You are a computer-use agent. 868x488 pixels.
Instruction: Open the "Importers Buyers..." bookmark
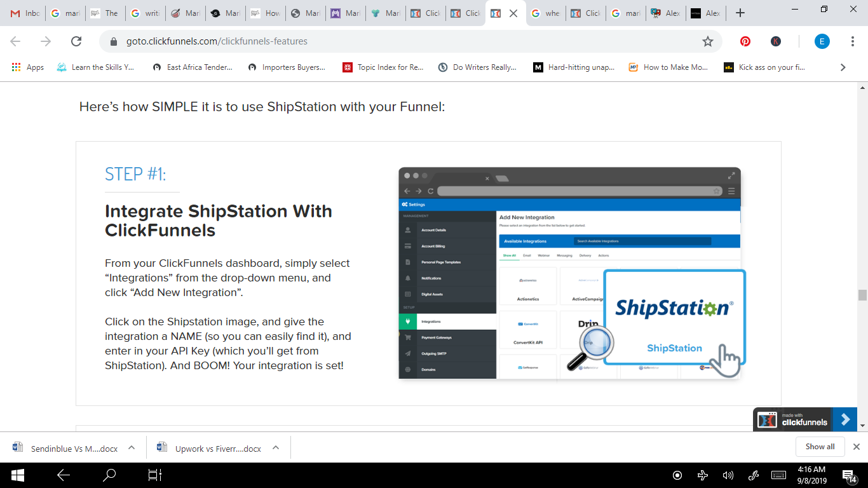[287, 67]
